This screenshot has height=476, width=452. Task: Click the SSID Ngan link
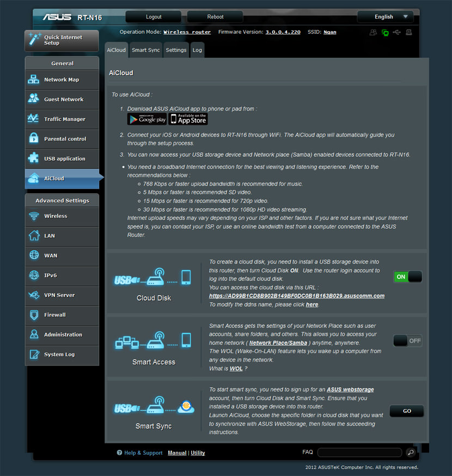tap(329, 32)
